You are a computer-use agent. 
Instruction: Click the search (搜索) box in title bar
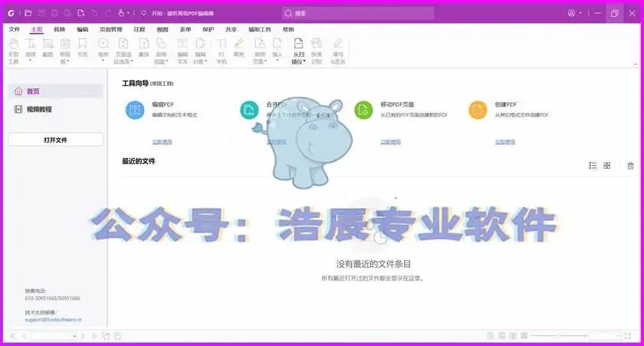358,13
